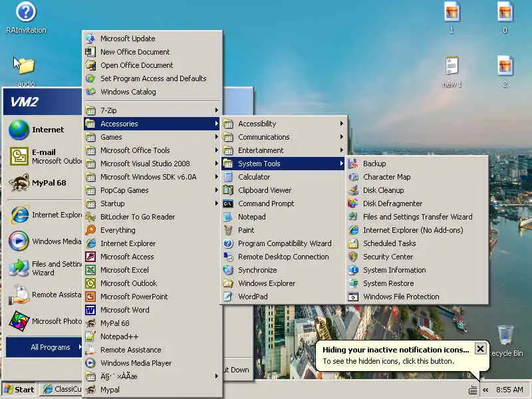Click the WordPad icon
This screenshot has width=532, height=399.
click(228, 296)
